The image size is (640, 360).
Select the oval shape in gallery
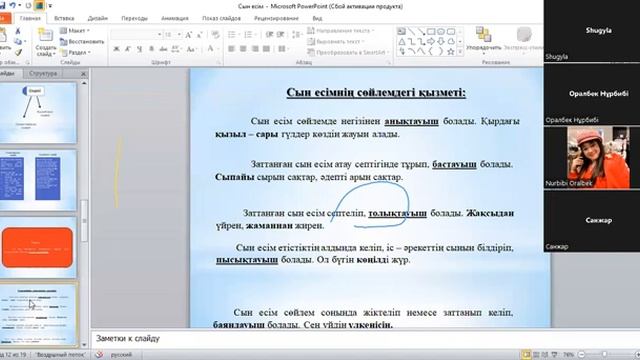(x=441, y=31)
